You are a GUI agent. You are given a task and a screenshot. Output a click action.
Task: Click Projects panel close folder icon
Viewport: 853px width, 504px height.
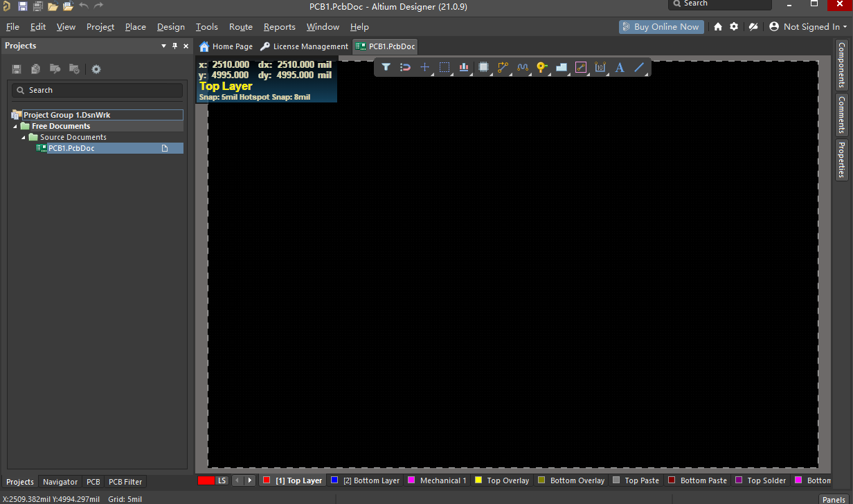pos(74,69)
